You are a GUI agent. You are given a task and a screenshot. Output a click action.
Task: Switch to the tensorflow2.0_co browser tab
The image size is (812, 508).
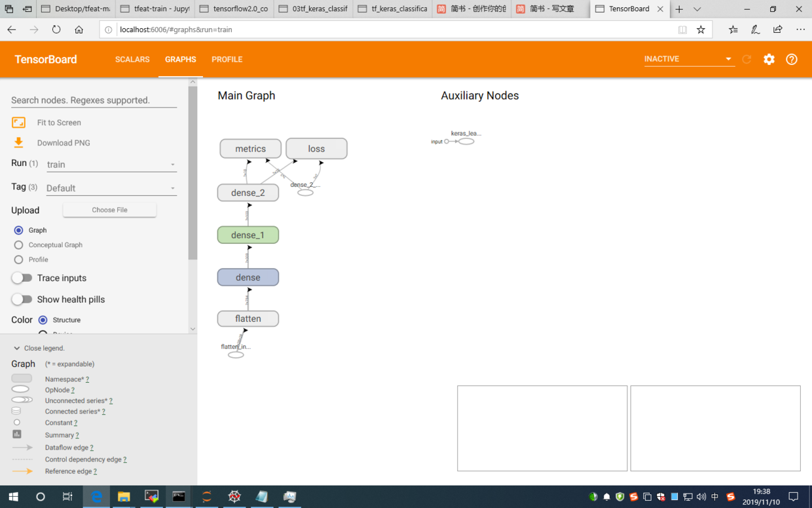coord(233,9)
